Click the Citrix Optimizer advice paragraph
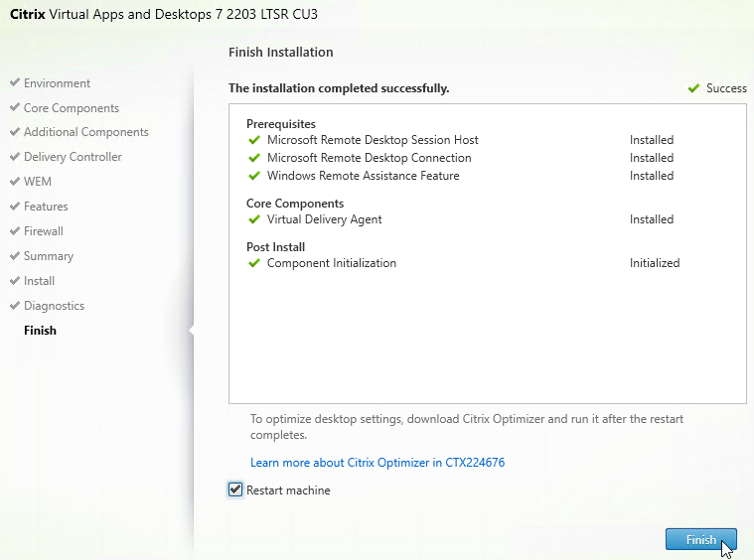 pyautogui.click(x=467, y=427)
